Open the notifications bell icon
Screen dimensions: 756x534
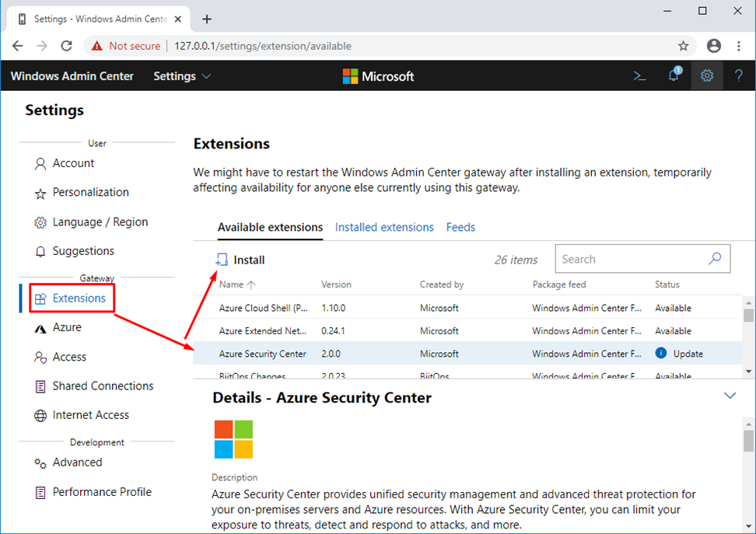tap(674, 76)
